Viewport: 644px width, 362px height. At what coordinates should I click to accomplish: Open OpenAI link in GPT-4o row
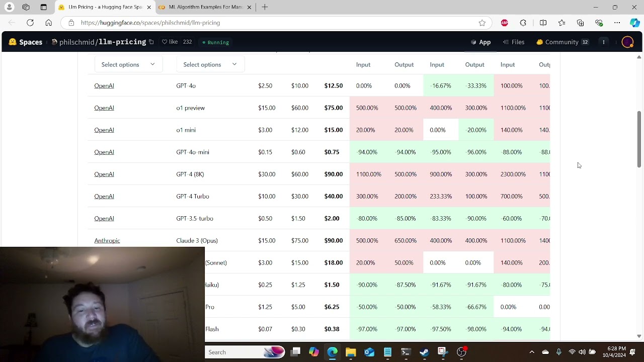coord(104,86)
